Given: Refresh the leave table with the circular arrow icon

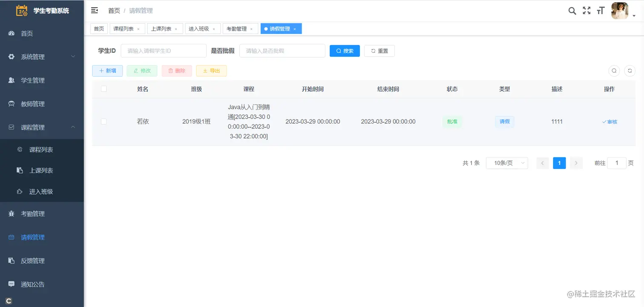Looking at the screenshot, I should (x=630, y=70).
